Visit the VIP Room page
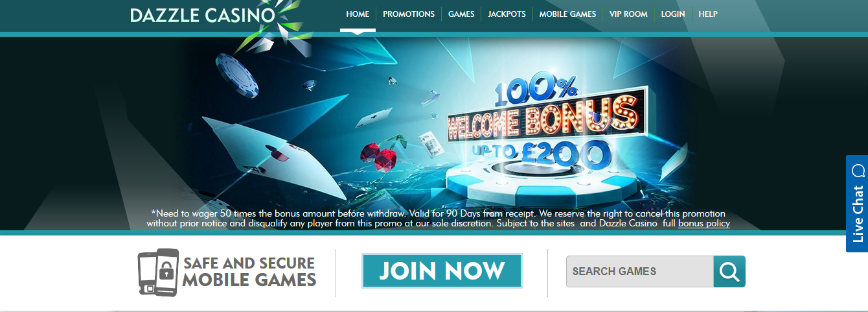The height and width of the screenshot is (312, 868). tap(628, 14)
